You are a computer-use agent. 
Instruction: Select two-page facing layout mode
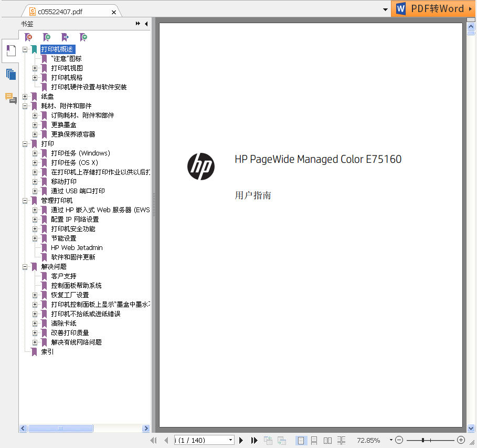(x=327, y=440)
